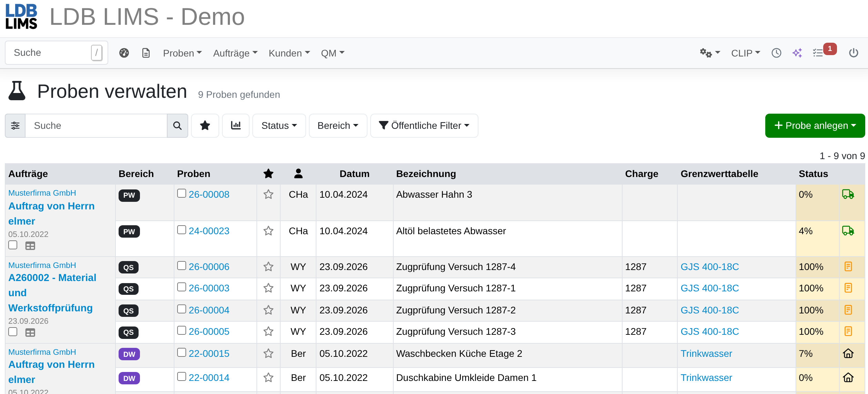Open the Proben menu

[182, 53]
